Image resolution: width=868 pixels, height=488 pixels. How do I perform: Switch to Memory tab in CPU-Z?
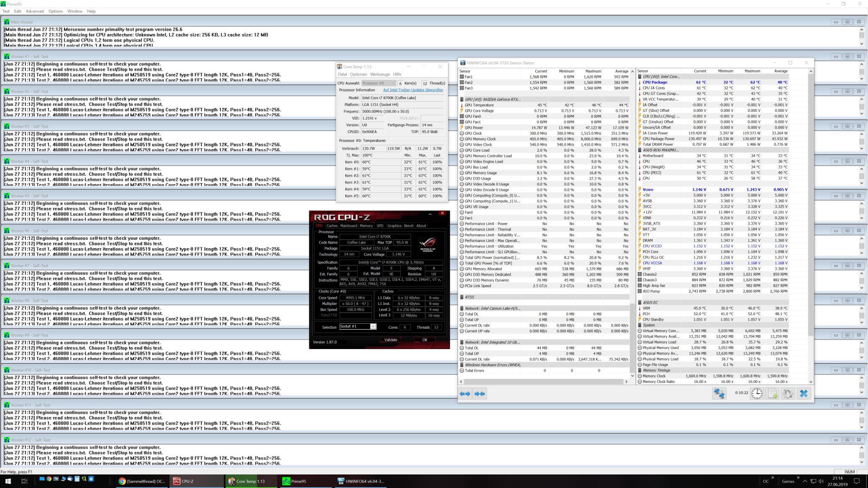click(366, 226)
